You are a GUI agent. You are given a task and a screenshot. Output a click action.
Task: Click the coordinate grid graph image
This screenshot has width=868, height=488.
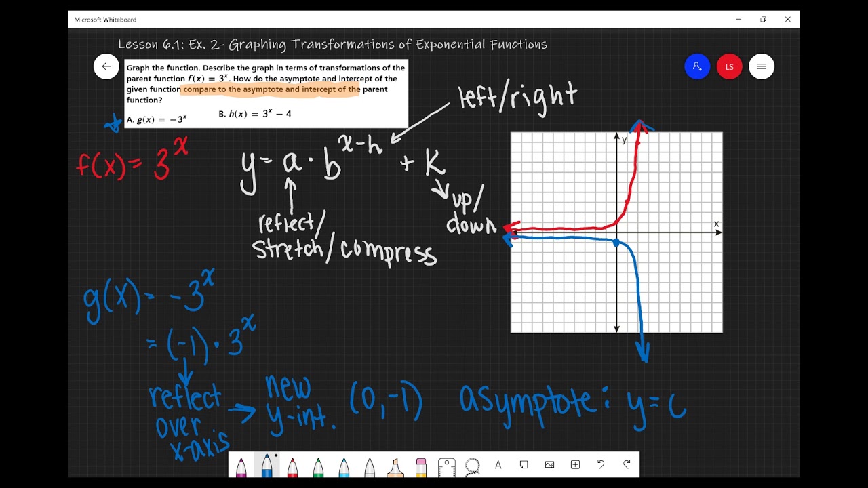pos(616,232)
